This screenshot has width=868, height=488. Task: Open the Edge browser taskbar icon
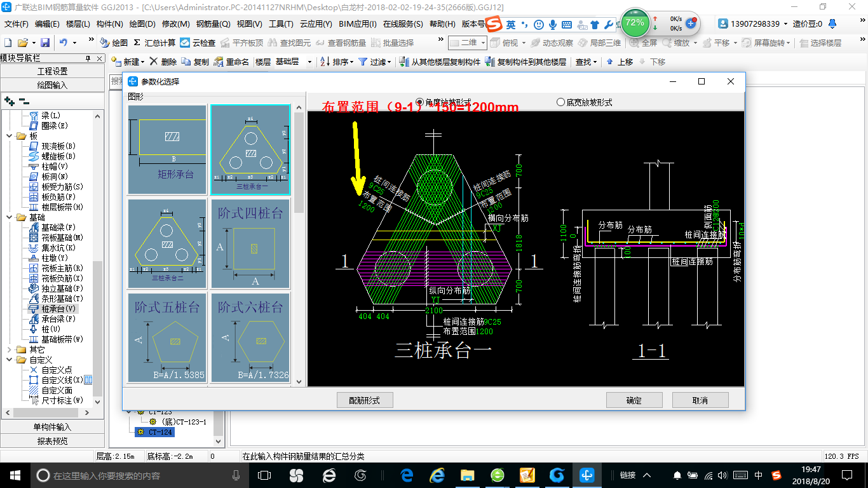point(407,475)
